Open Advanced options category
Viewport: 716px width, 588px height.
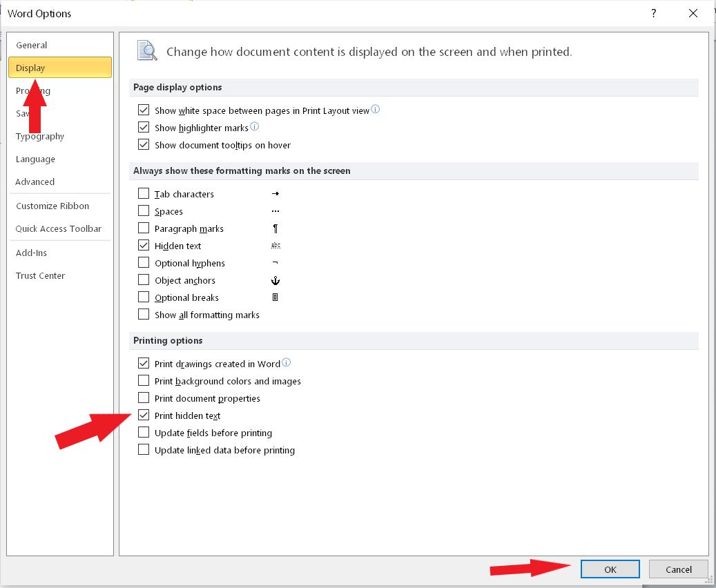point(60,182)
